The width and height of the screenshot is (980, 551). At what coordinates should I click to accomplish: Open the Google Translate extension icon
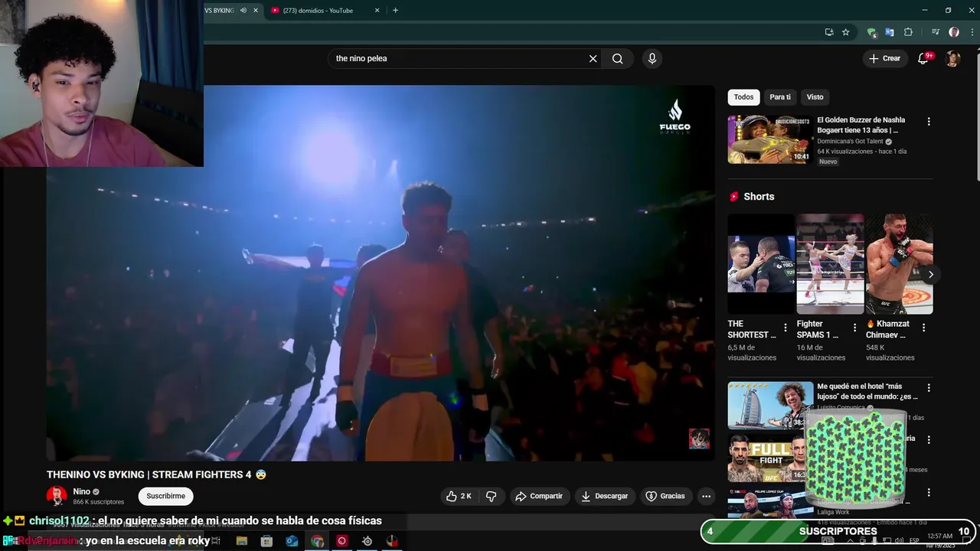[890, 32]
